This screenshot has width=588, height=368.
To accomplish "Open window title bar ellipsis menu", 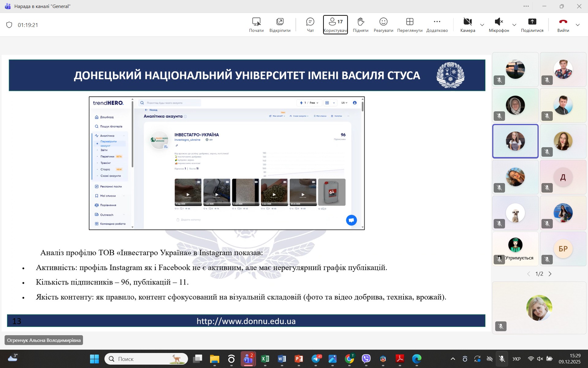I will [x=526, y=6].
